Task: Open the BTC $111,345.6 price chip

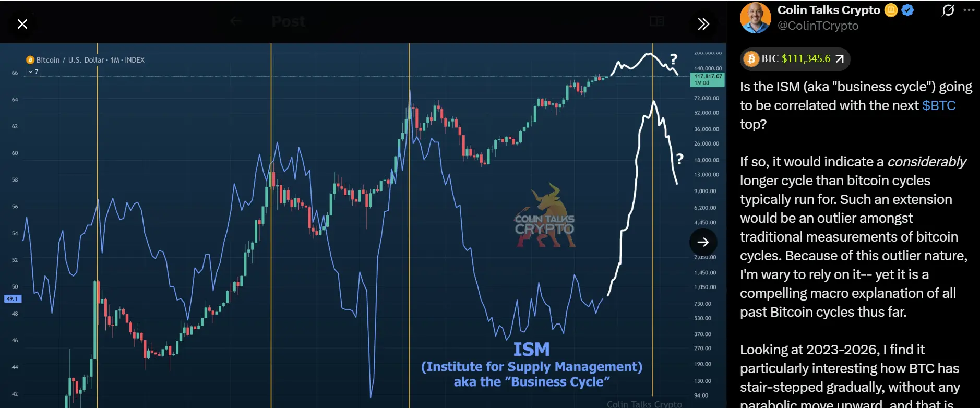Action: click(x=795, y=59)
